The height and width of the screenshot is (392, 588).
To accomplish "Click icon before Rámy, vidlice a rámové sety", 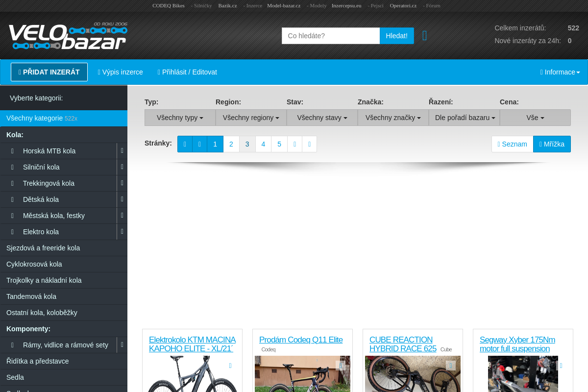I will pyautogui.click(x=12, y=345).
